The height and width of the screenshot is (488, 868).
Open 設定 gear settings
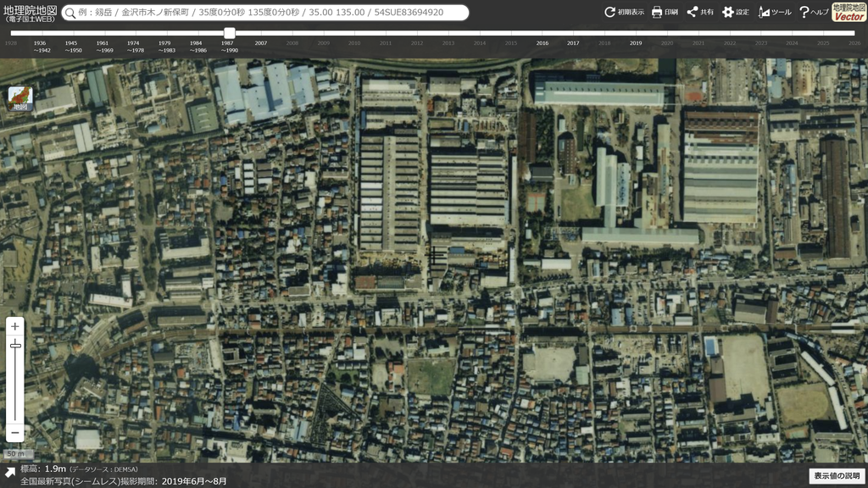coord(736,12)
